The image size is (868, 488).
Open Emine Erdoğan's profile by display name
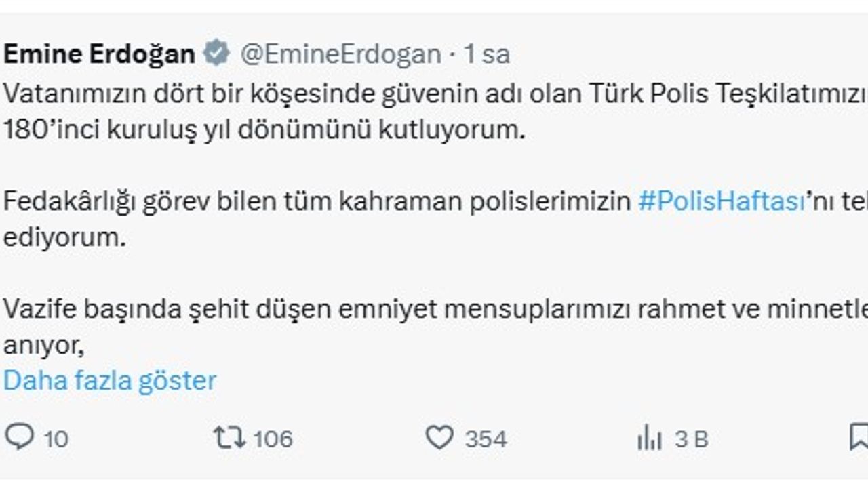click(x=99, y=54)
